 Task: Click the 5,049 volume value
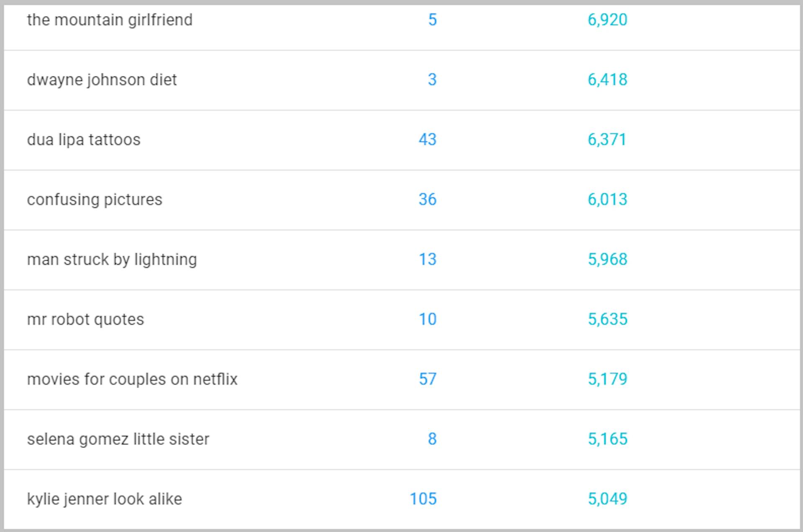(x=607, y=499)
